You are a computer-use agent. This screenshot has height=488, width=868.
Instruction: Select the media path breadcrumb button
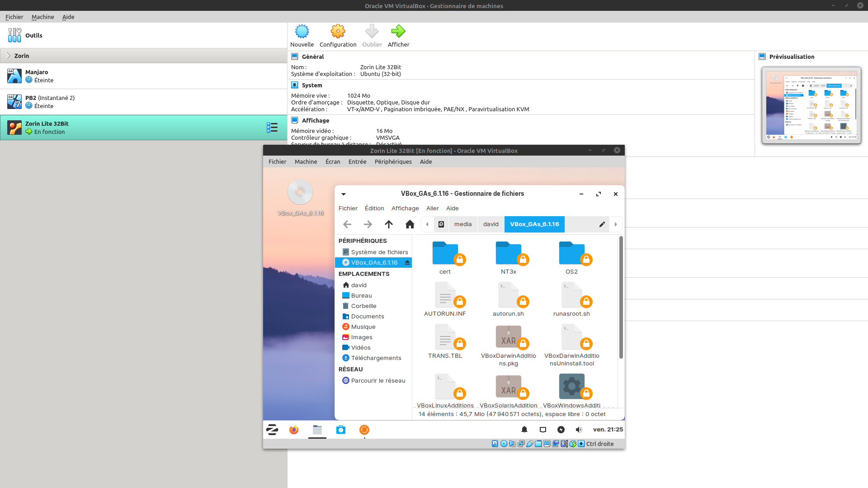tap(462, 224)
